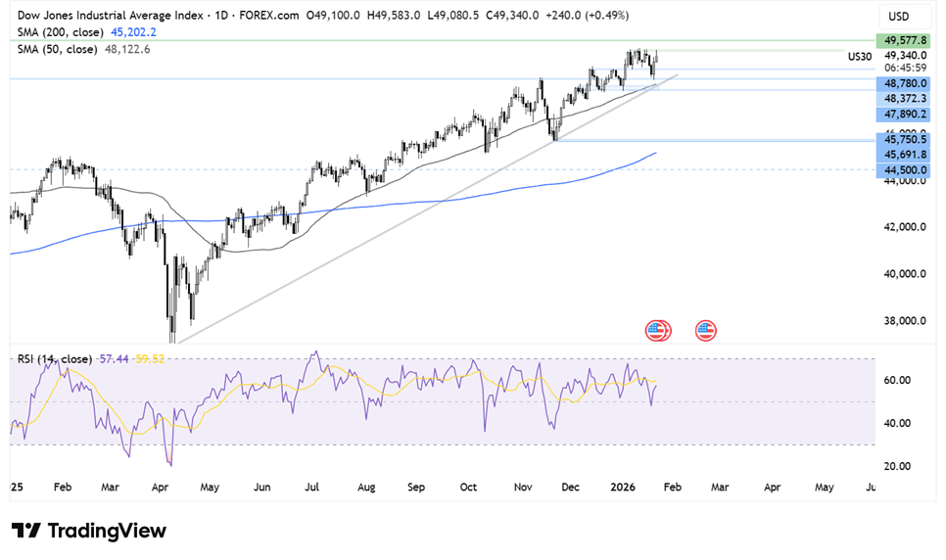Image resolution: width=946 pixels, height=560 pixels.
Task: Click the US30 symbol label
Action: [860, 57]
